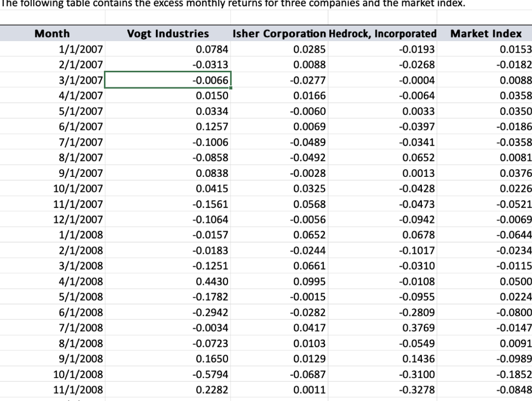Click the fill handle of the selected cell
The width and height of the screenshot is (532, 401).
pos(231,88)
